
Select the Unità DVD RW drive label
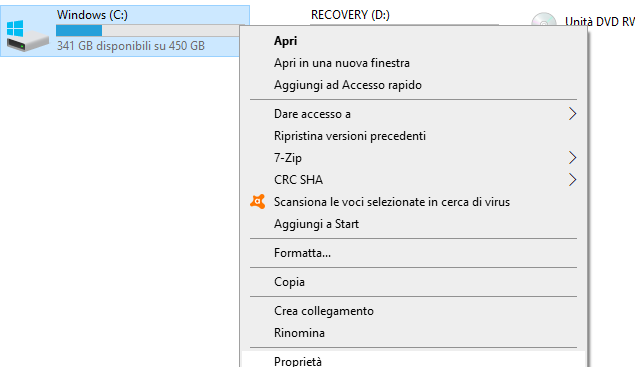600,21
